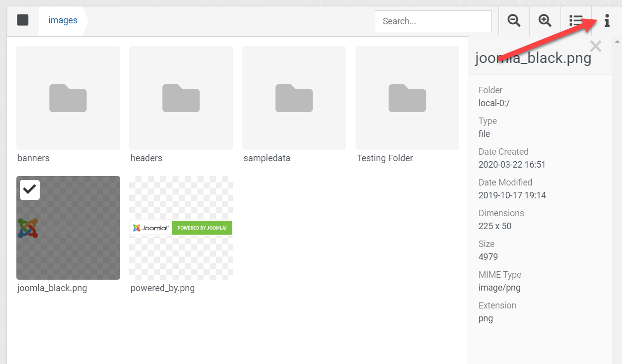Click the powered_by.png file name label
Viewport: 622px width, 364px height.
pyautogui.click(x=162, y=288)
